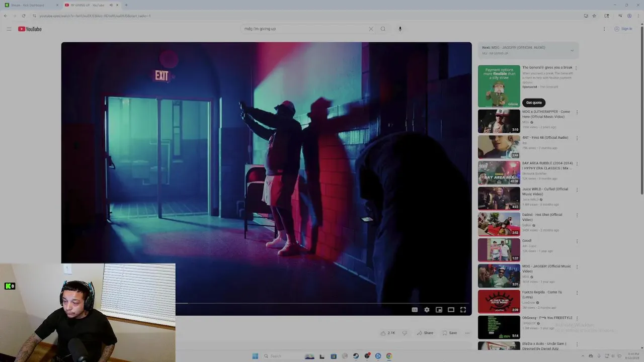
Task: Expand the Next: MDG - JAGGER! queue panel
Action: (572, 50)
